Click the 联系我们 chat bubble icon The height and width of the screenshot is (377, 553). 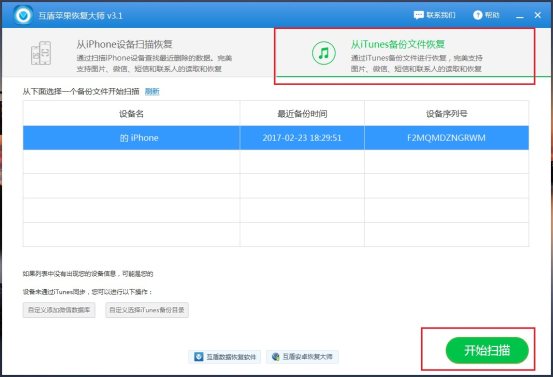[x=419, y=15]
